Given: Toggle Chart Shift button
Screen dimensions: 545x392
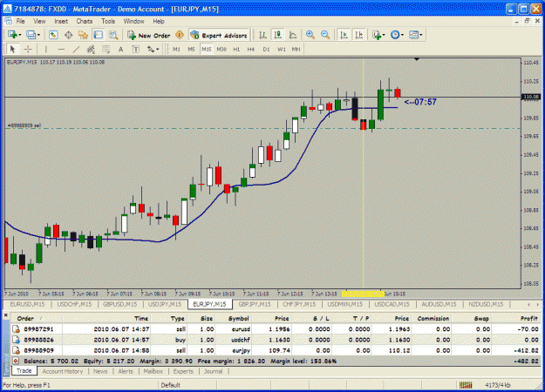Looking at the screenshot, I should (359, 35).
